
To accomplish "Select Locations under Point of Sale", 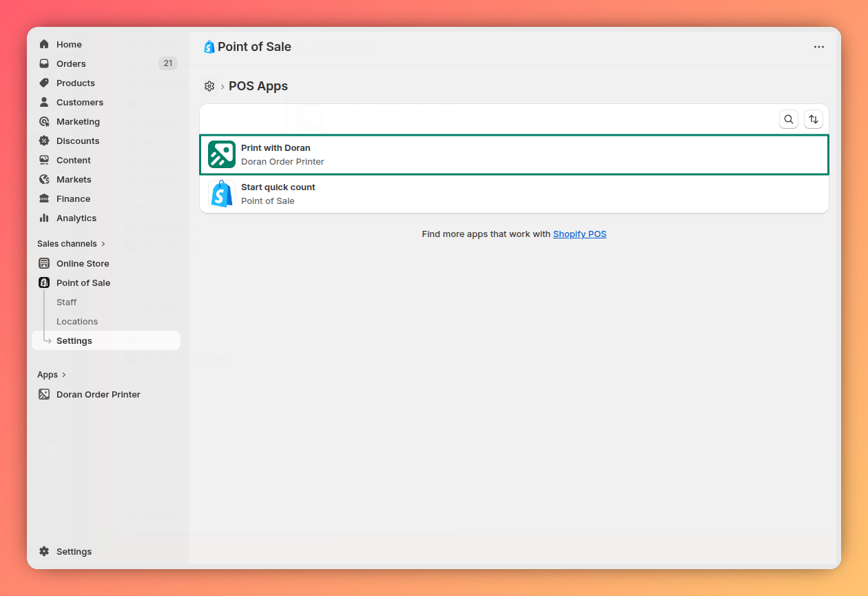I will (77, 321).
